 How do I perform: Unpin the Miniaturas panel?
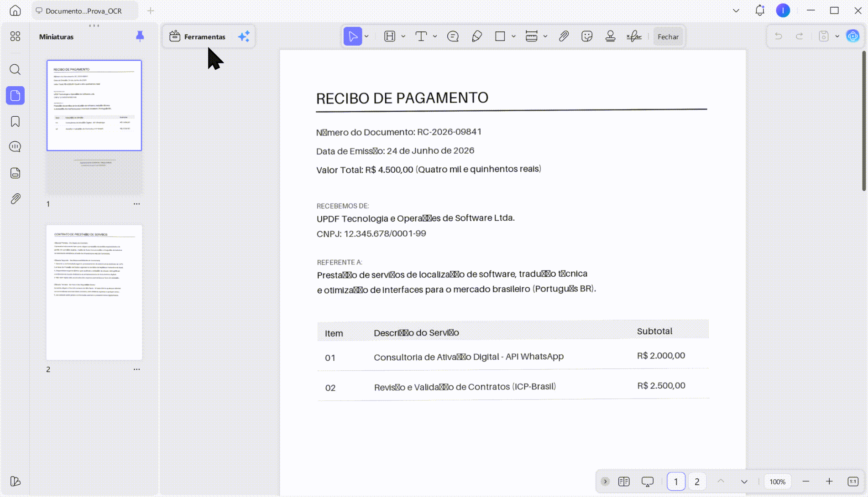(140, 36)
